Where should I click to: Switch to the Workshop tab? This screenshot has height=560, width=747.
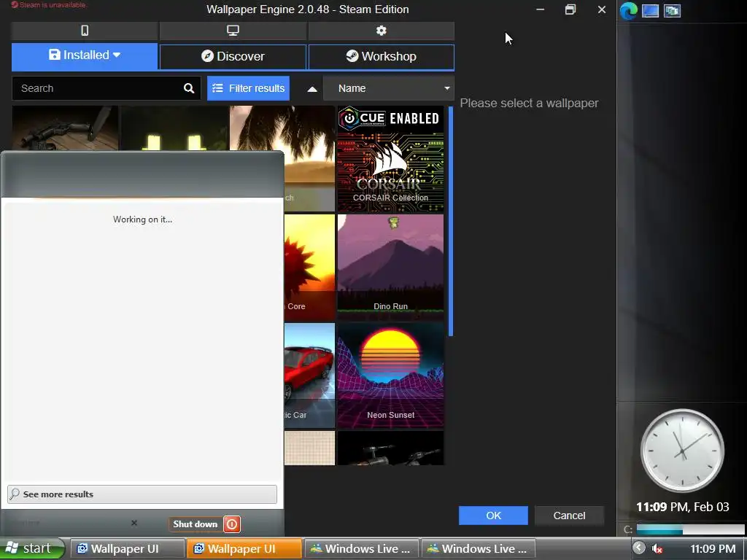[381, 57]
